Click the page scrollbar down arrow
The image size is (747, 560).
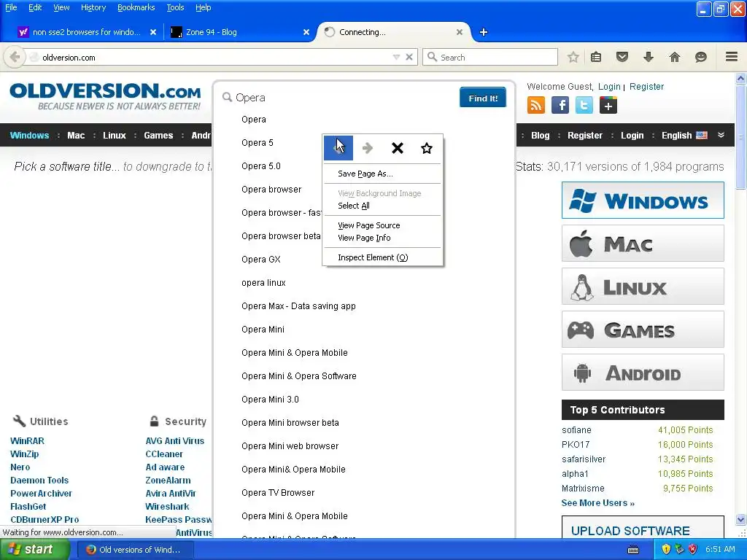coord(741,519)
